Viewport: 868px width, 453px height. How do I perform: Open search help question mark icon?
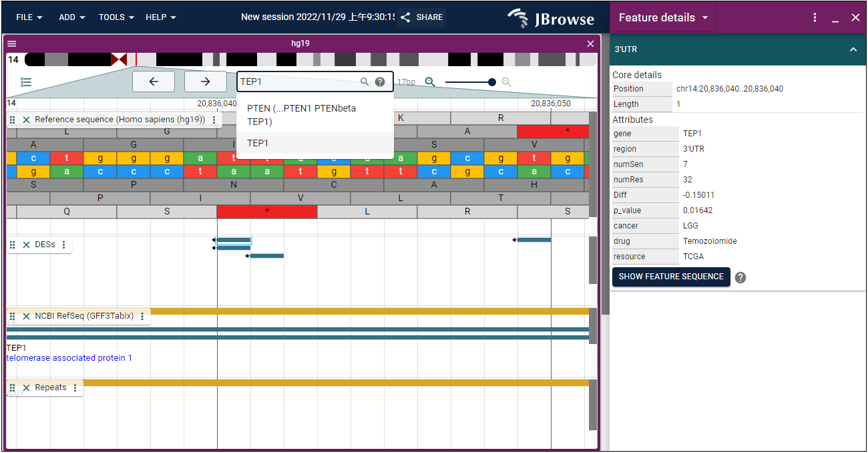[380, 82]
